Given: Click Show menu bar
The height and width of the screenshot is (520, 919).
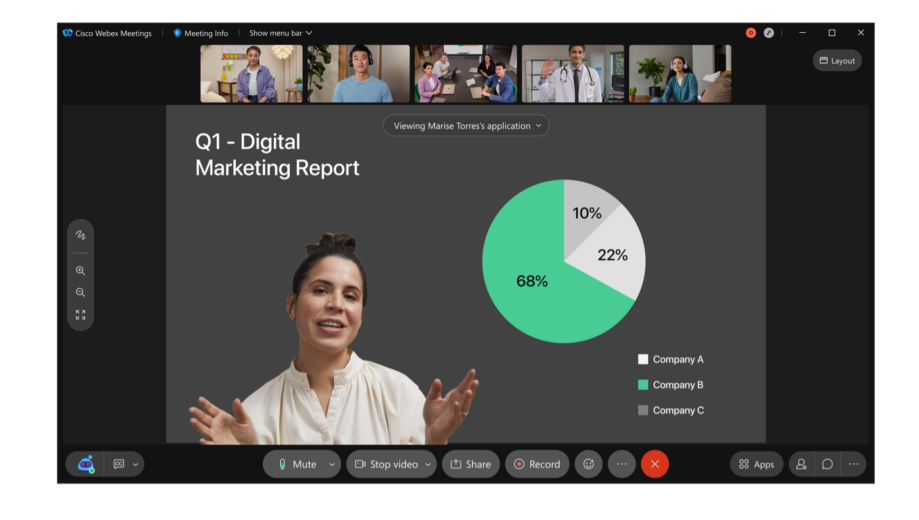Looking at the screenshot, I should pos(280,33).
